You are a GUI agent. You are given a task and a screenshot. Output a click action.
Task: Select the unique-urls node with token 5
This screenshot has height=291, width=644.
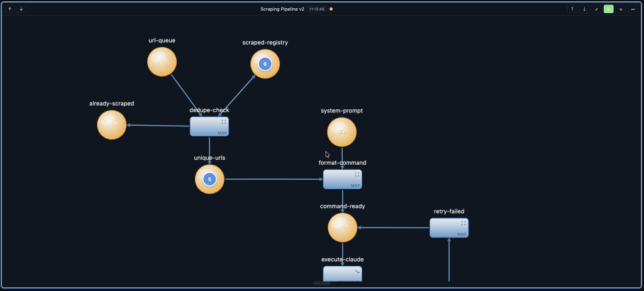tap(209, 180)
